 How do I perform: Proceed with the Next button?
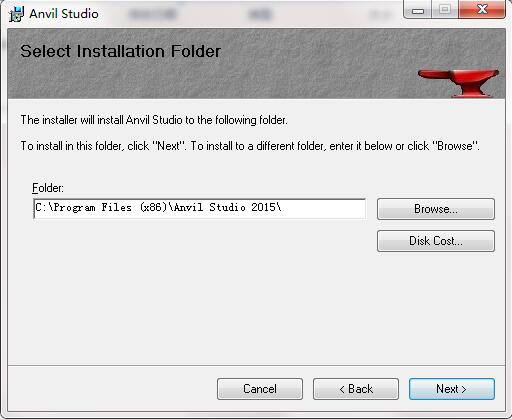[452, 389]
